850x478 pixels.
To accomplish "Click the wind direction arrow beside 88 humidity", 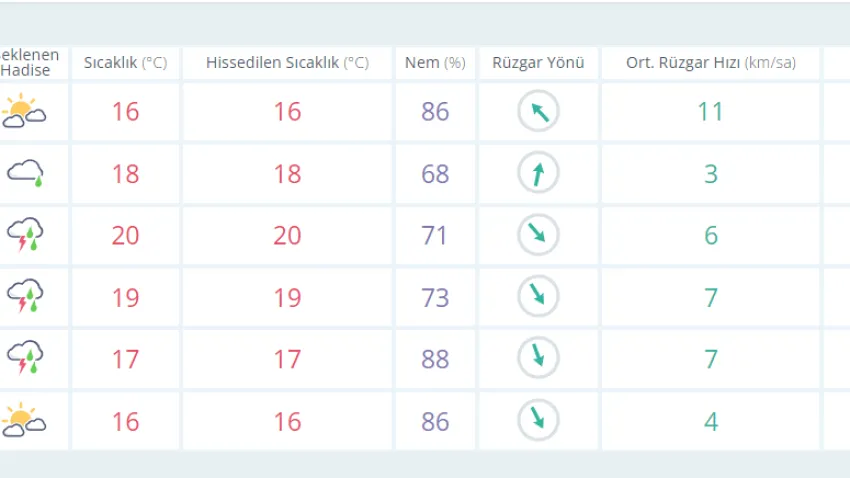I will point(538,358).
